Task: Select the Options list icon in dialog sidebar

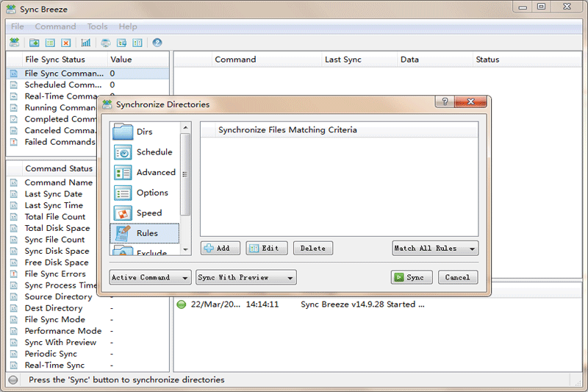Action: (123, 193)
